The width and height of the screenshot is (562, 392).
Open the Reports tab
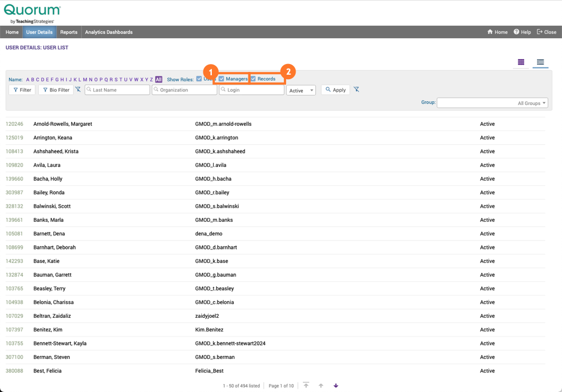(69, 32)
